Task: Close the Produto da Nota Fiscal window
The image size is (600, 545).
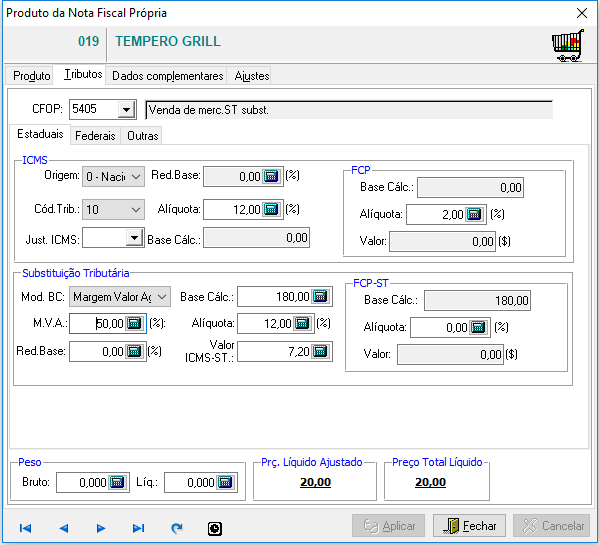Action: coord(582,13)
